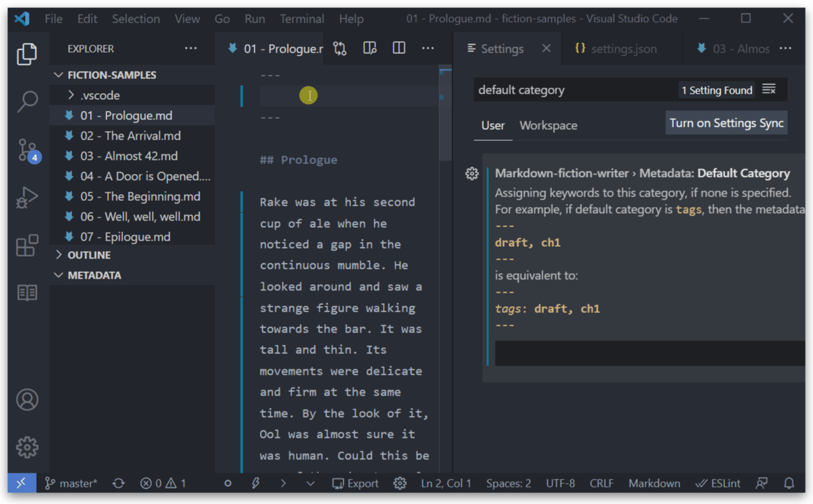This screenshot has height=504, width=813.
Task: Open the Export tool in the status bar
Action: (x=355, y=483)
